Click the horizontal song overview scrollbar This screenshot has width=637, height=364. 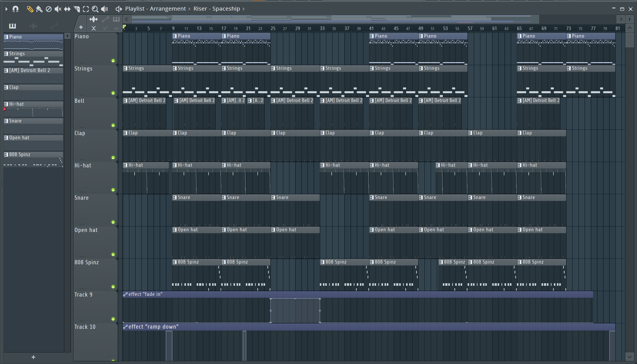click(335, 19)
